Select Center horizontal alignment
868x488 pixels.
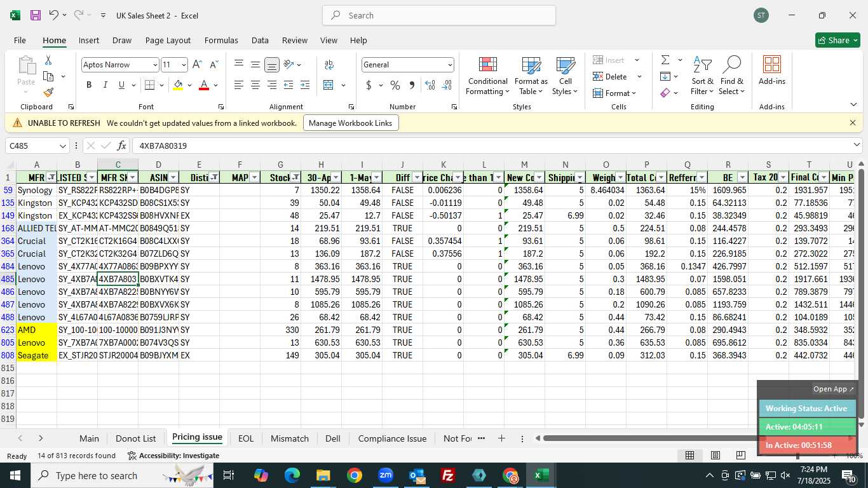(255, 85)
